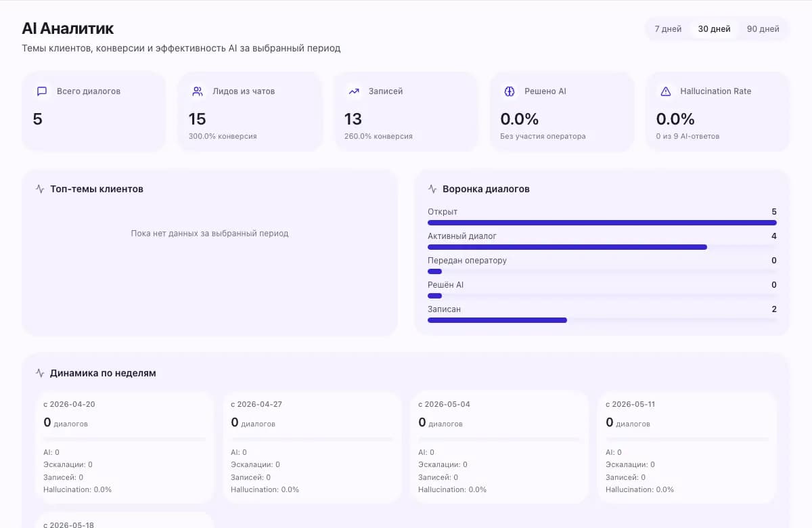Click the page subtitle Темы клиентов, конверсии
Image resolution: width=812 pixels, height=528 pixels.
[x=181, y=49]
